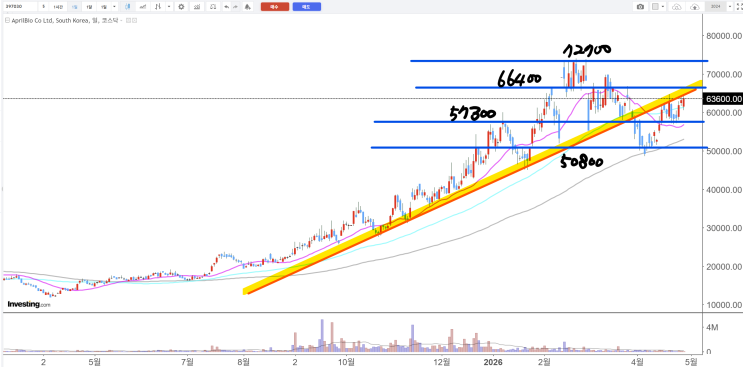Click the toolbar icon left of Undo

213,7
